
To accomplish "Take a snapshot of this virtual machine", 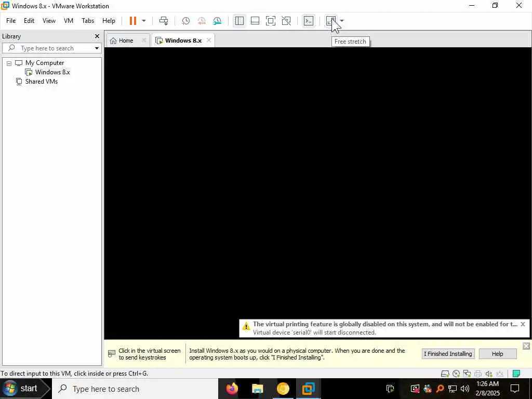I will click(x=185, y=21).
